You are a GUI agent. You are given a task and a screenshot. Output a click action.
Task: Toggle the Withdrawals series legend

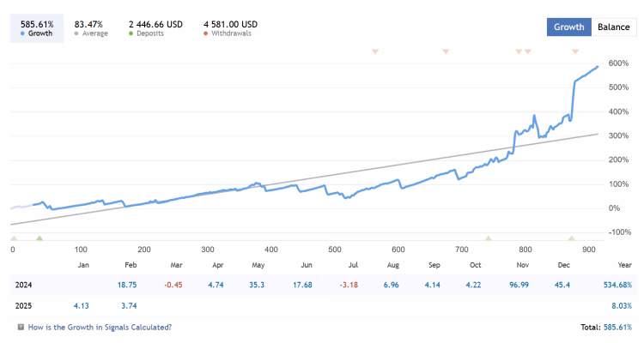pos(230,28)
